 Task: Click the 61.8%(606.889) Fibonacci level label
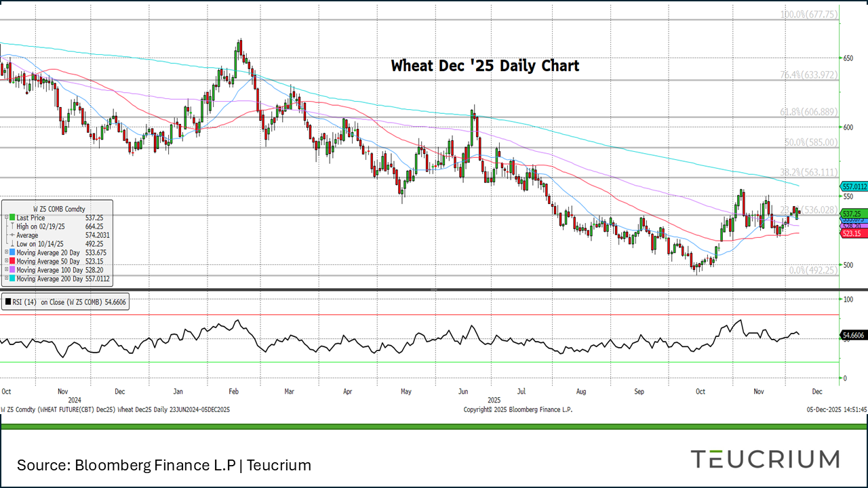[x=808, y=112]
